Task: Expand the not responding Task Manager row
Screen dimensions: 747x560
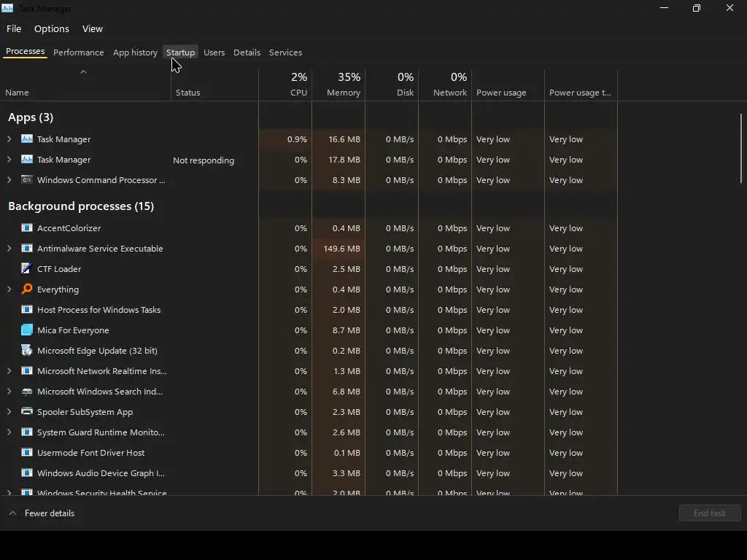Action: click(9, 160)
